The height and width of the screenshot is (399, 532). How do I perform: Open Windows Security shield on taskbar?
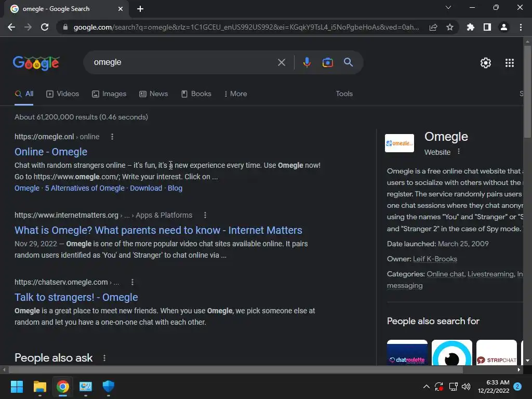click(108, 387)
